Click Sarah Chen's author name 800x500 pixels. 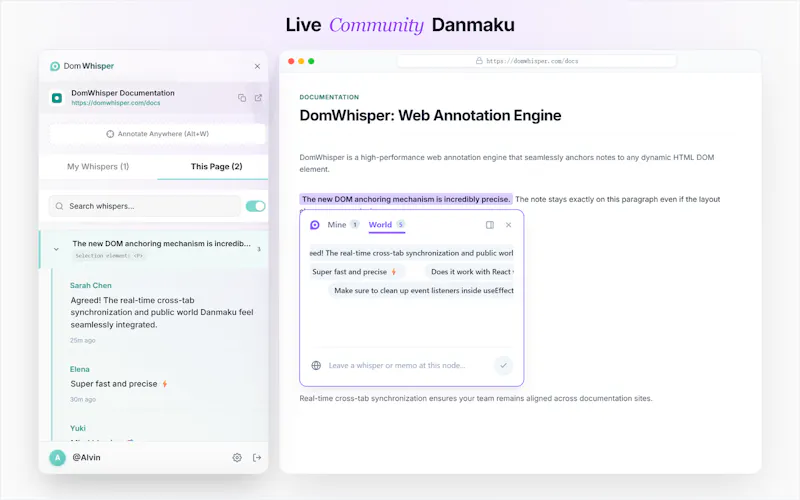click(91, 285)
